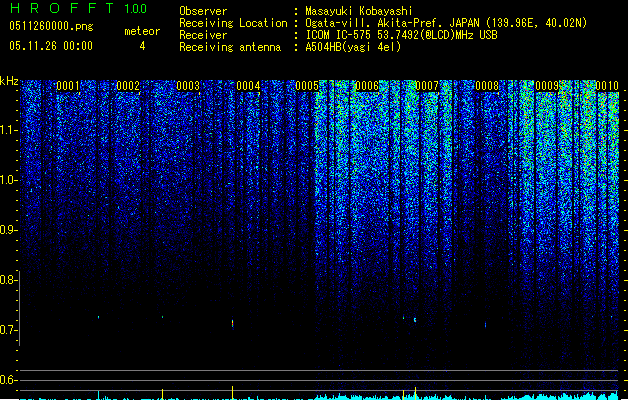The image size is (629, 400).
Task: Click the 'Receiving Location' field label
Action: point(233,23)
